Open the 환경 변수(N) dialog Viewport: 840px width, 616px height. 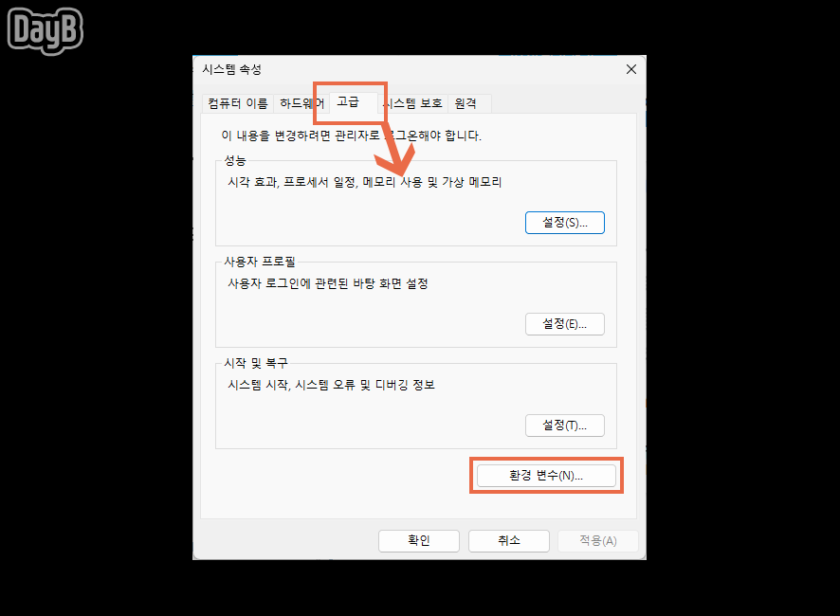tap(546, 475)
